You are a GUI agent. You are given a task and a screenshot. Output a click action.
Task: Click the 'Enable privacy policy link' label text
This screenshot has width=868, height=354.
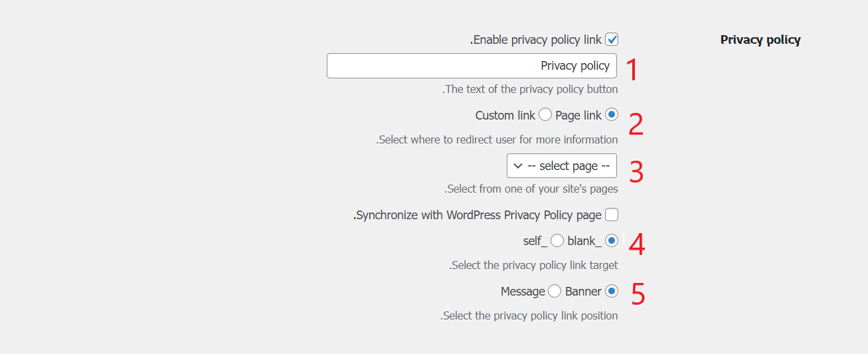(x=537, y=40)
